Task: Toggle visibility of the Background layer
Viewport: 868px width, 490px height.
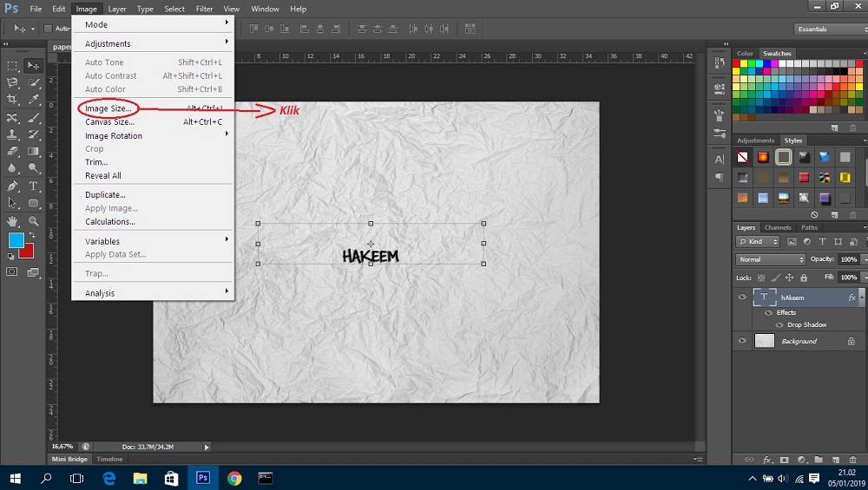Action: (742, 341)
